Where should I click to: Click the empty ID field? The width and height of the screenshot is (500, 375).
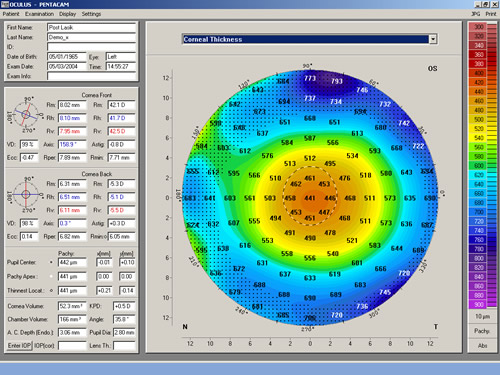pos(91,47)
